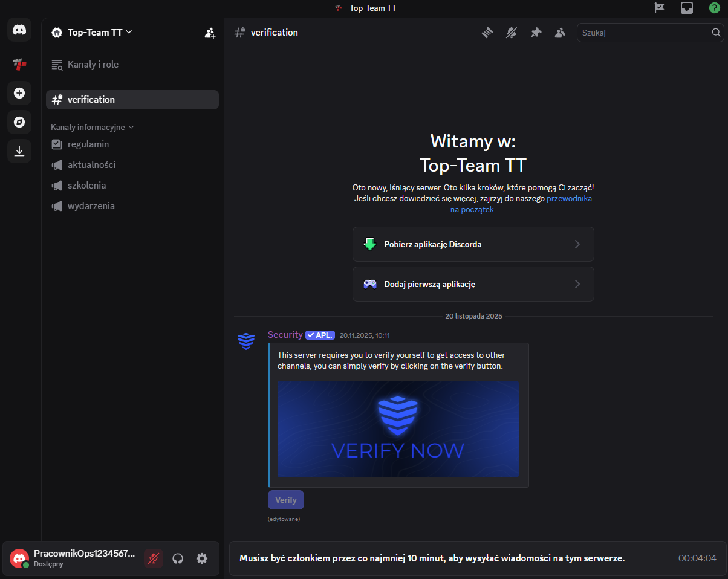The width and height of the screenshot is (728, 579).
Task: Toggle the member list icon
Action: point(560,33)
